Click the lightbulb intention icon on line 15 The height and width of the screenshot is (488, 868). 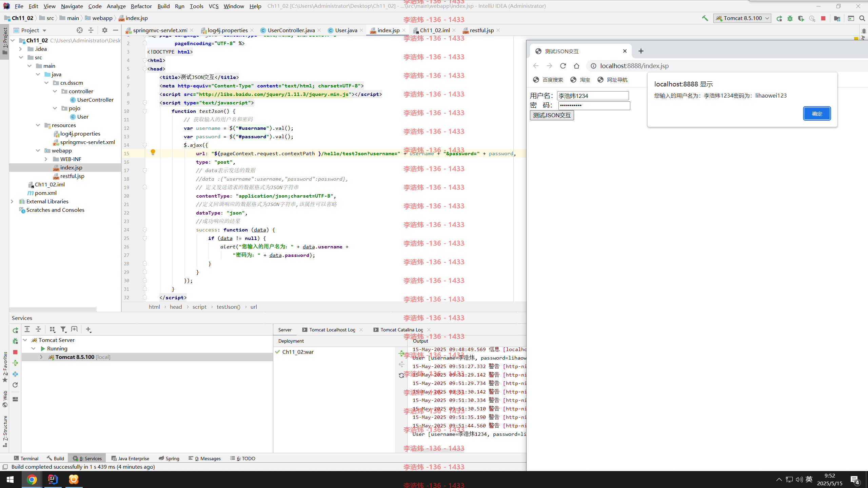coord(153,152)
